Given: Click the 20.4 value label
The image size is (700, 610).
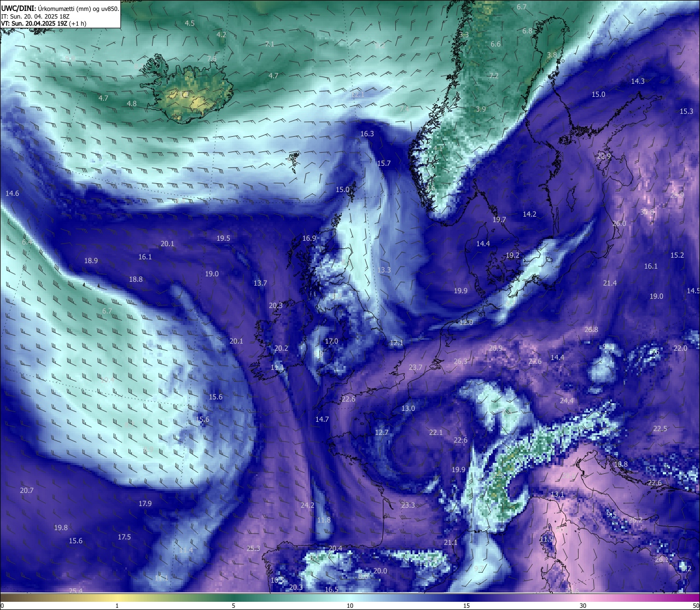Looking at the screenshot, I should click(x=335, y=548).
